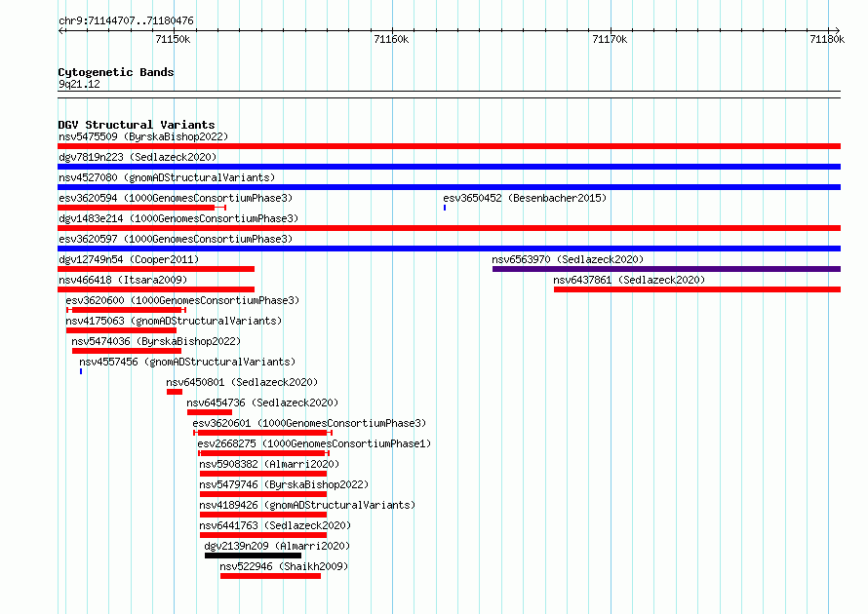Select nsv466418 (Itsara2009) label
Image resolution: width=868 pixels, height=614 pixels.
click(x=123, y=280)
